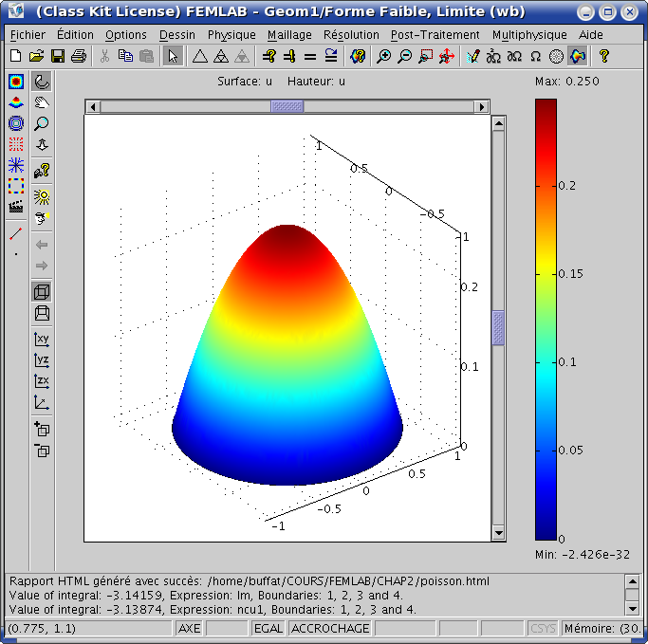Screen dimensions: 648x644
Task: Click the log panel scroll-up arrow
Action: click(632, 581)
